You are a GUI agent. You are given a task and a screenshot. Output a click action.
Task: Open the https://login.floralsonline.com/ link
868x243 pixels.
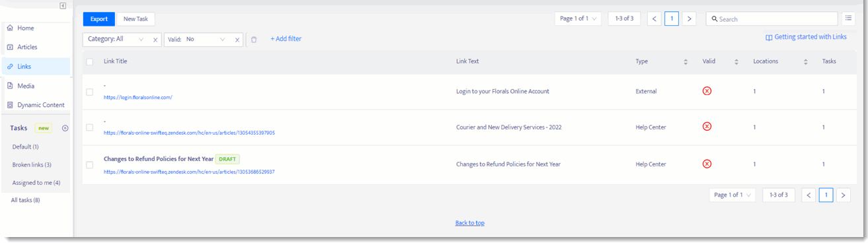coord(138,98)
